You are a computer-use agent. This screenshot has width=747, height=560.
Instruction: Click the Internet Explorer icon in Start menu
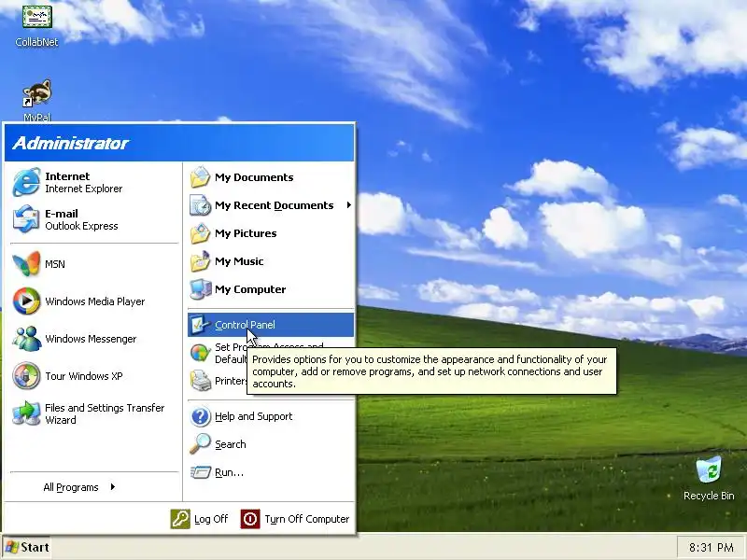tap(26, 182)
